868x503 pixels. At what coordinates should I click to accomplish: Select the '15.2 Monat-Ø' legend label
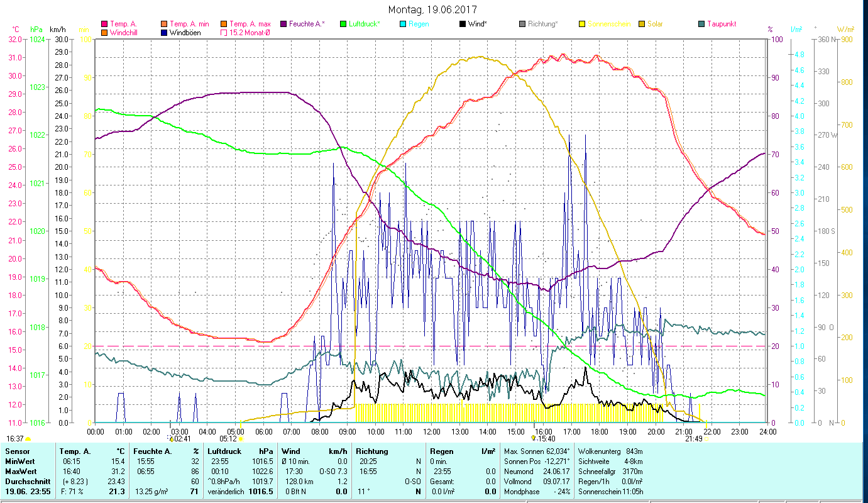[x=250, y=32]
